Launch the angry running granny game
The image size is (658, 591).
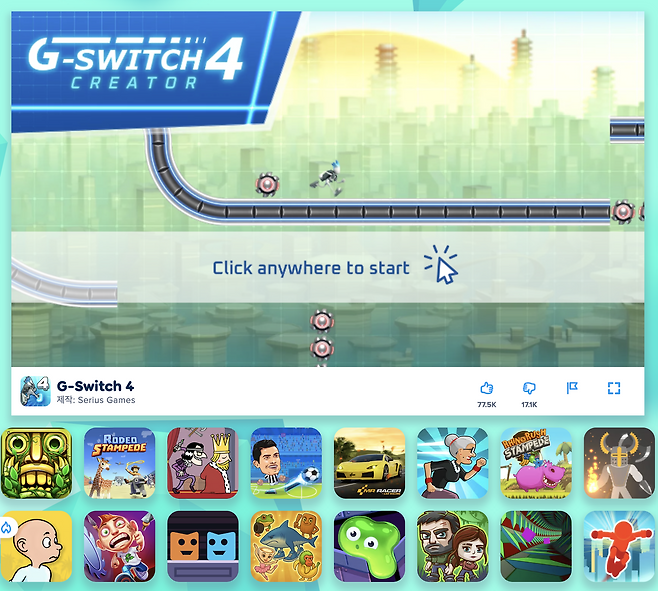(453, 463)
